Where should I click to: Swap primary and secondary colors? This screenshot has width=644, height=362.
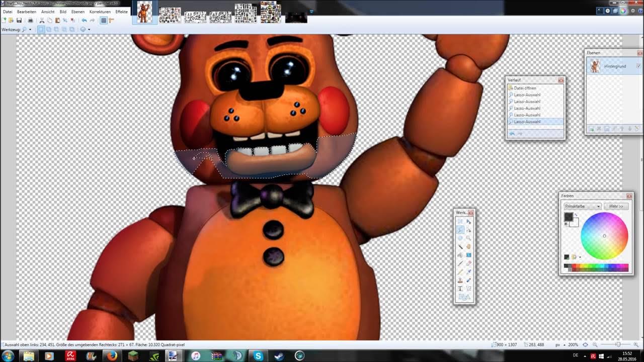pyautogui.click(x=576, y=215)
